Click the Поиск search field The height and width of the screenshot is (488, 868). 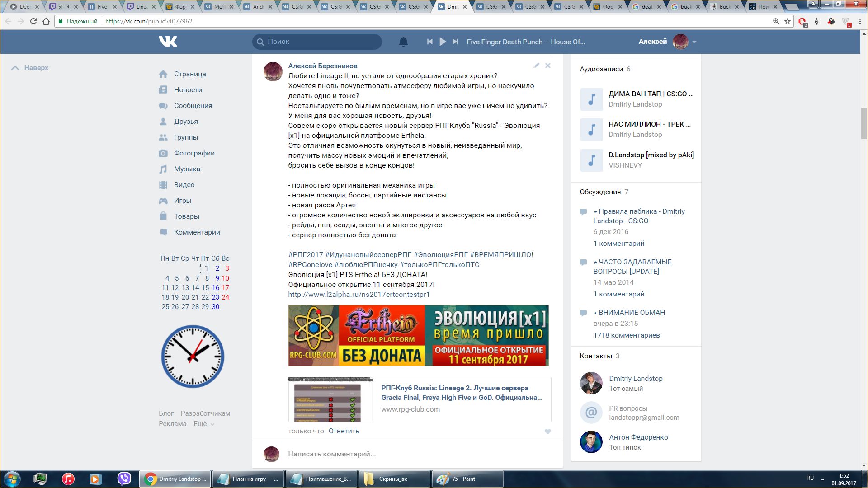(x=317, y=42)
